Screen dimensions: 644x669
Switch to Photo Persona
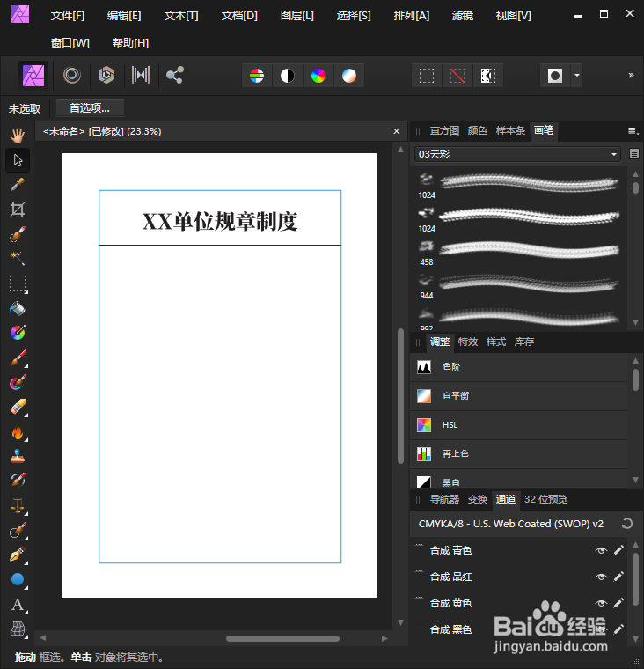pos(33,76)
